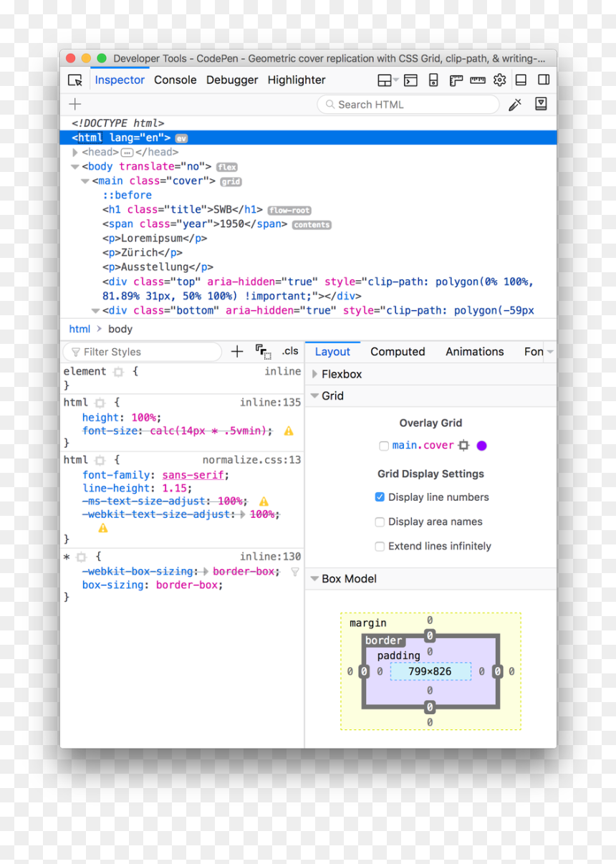The width and height of the screenshot is (616, 864).
Task: Collapse the Box Model section
Action: (x=314, y=579)
